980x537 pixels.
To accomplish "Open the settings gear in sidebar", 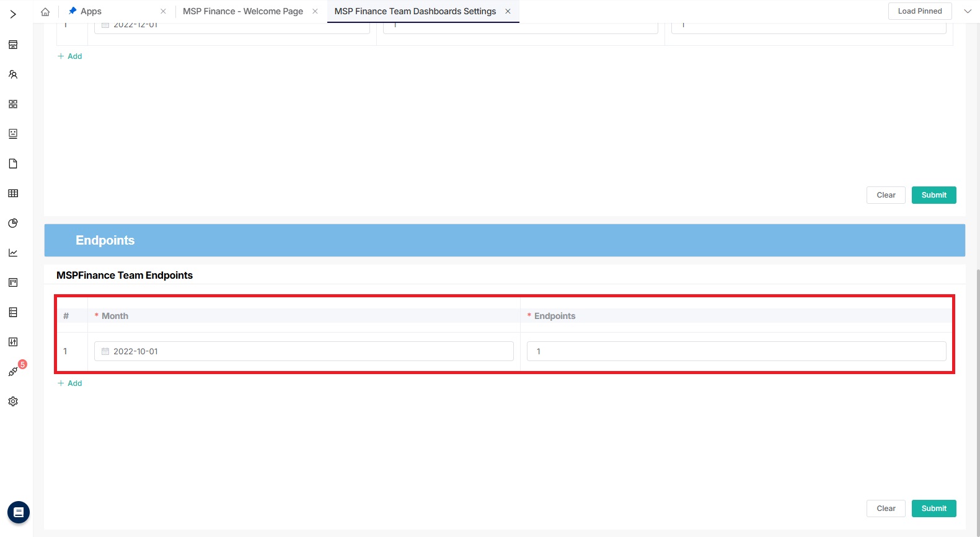I will (x=13, y=401).
